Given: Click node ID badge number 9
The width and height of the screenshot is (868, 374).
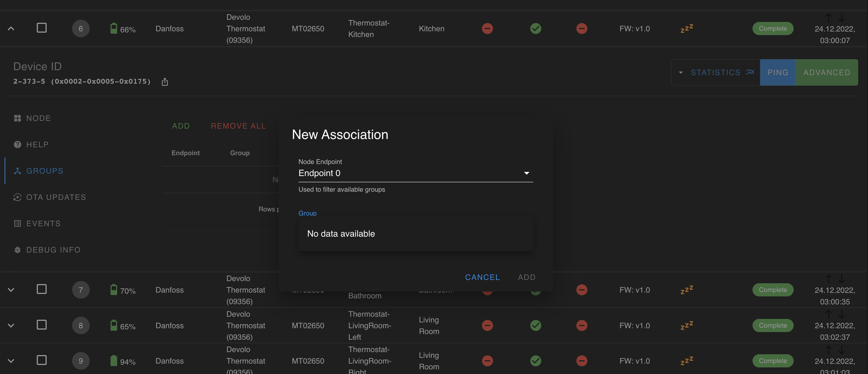Looking at the screenshot, I should 81,361.
